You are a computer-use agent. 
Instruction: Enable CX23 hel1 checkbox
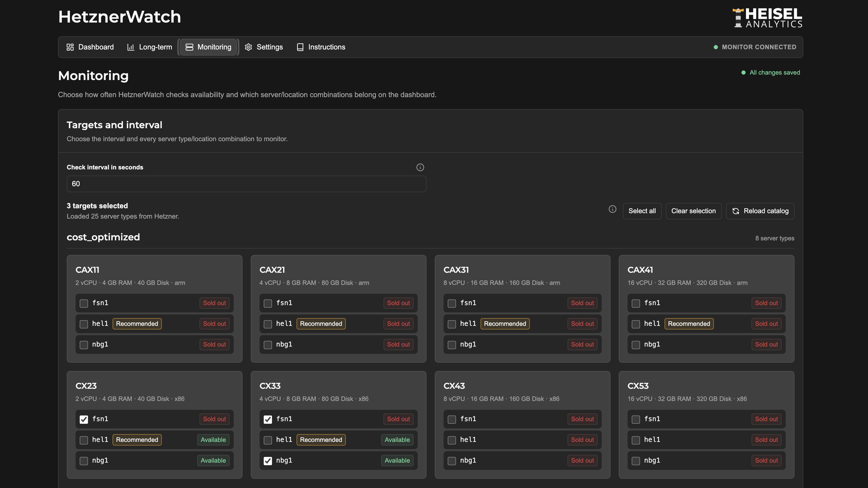(84, 440)
